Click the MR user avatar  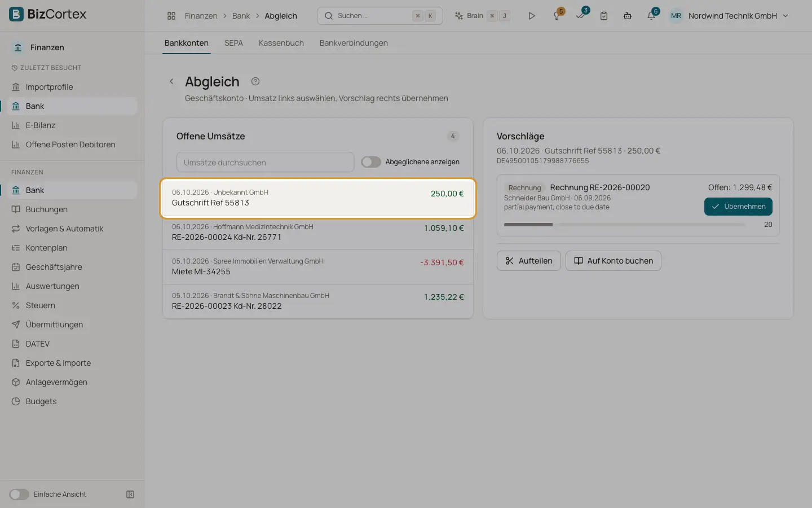click(676, 16)
